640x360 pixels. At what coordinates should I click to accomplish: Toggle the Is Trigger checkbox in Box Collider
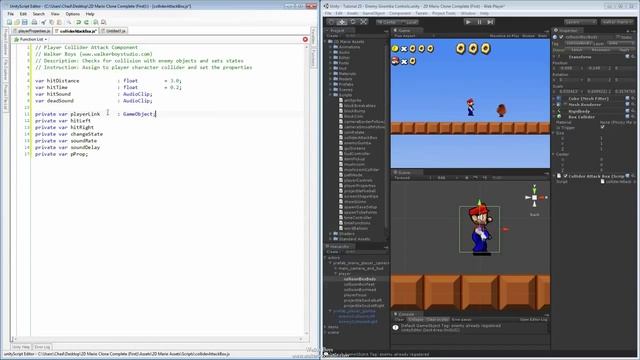[602, 127]
